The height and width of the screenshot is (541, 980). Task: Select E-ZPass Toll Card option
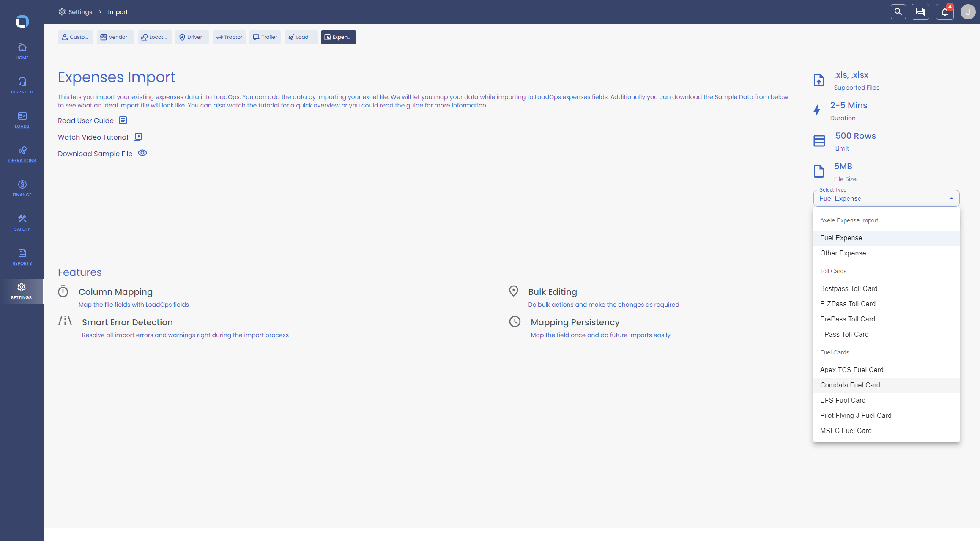coord(887,304)
